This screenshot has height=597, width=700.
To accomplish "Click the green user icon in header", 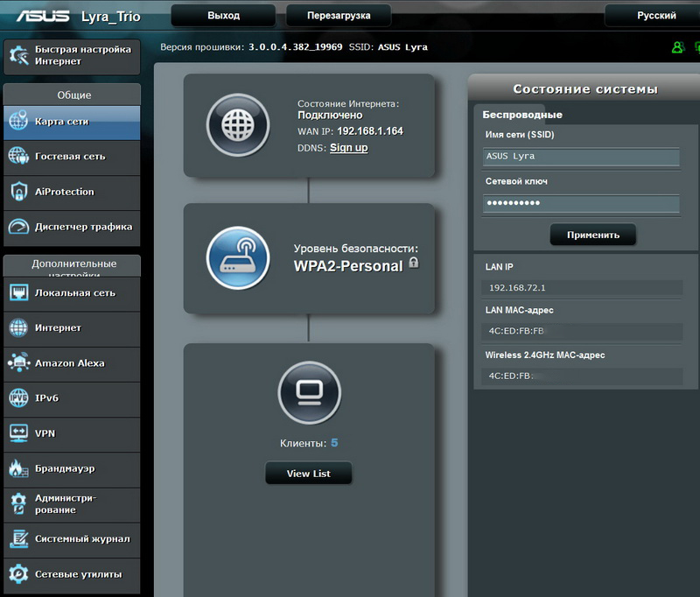I will coord(676,47).
